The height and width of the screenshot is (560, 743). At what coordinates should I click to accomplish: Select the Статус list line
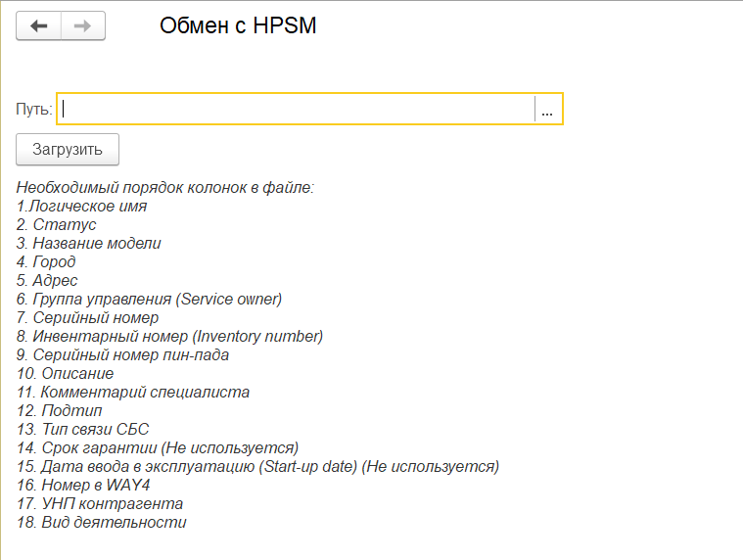[57, 224]
